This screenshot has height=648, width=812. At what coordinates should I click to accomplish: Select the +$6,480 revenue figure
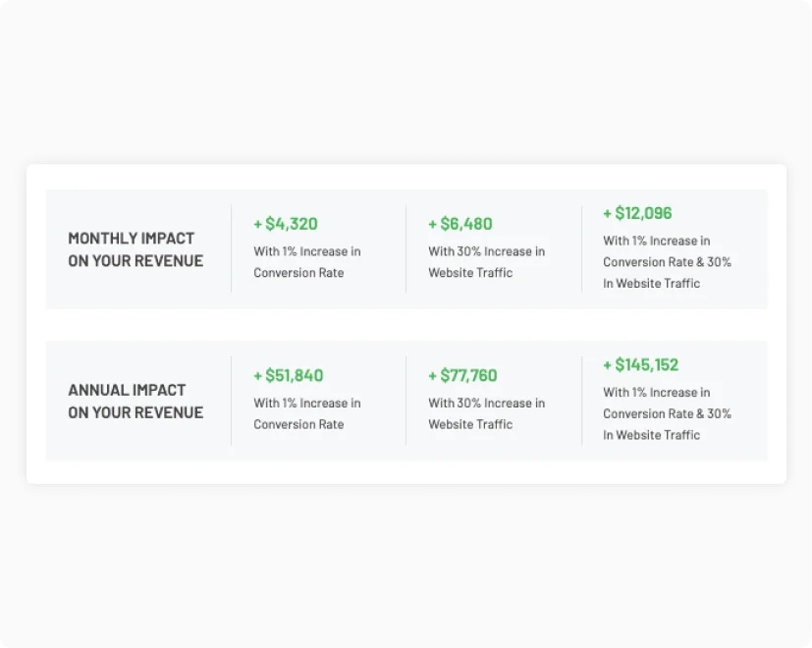(x=460, y=223)
